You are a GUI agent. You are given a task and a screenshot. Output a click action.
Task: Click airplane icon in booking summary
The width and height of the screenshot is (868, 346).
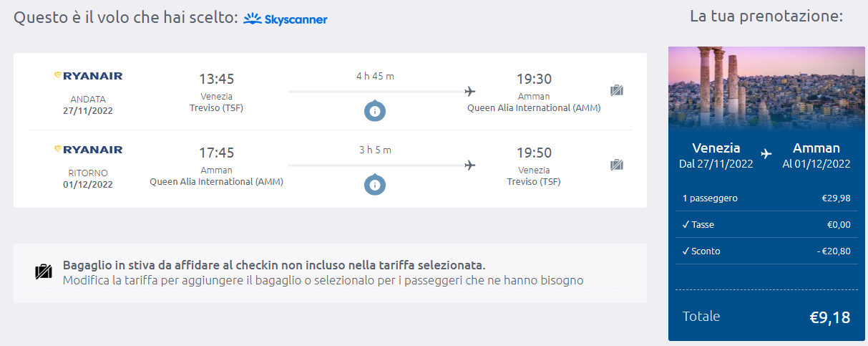coord(766,154)
